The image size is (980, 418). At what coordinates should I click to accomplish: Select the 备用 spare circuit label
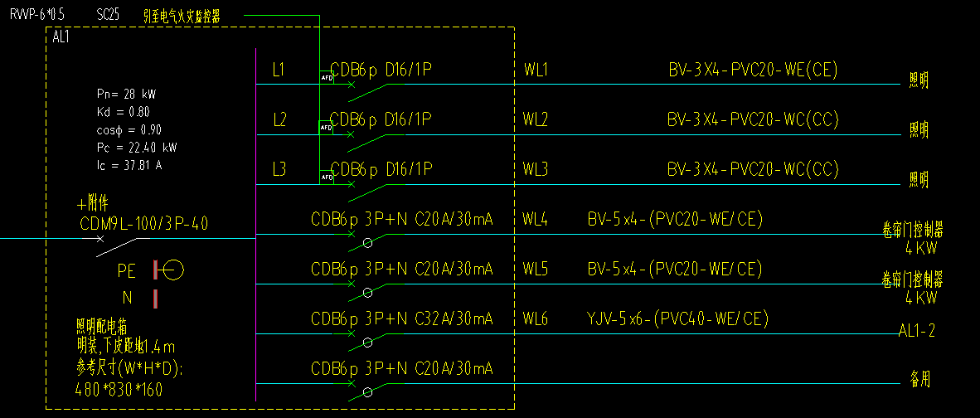[919, 379]
